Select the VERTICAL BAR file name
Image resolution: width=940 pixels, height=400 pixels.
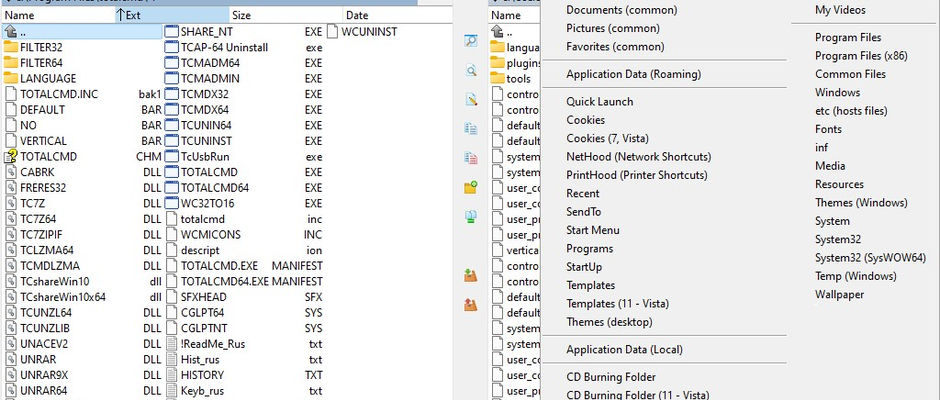coord(43,141)
